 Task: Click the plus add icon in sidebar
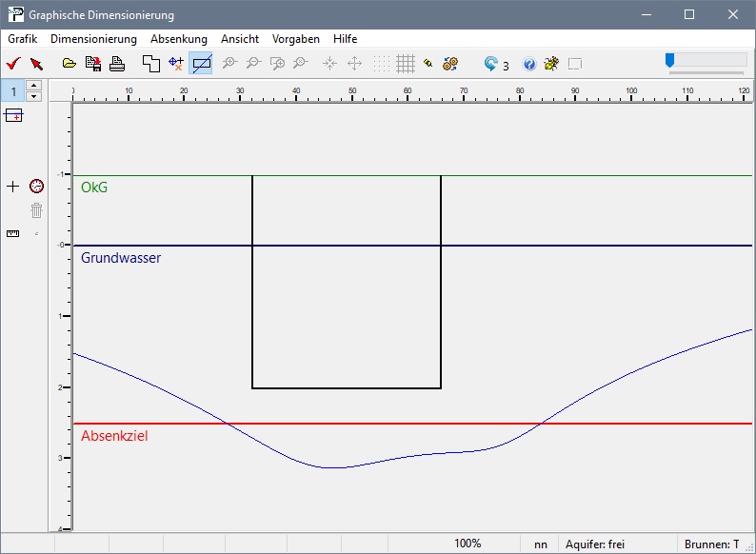click(12, 187)
